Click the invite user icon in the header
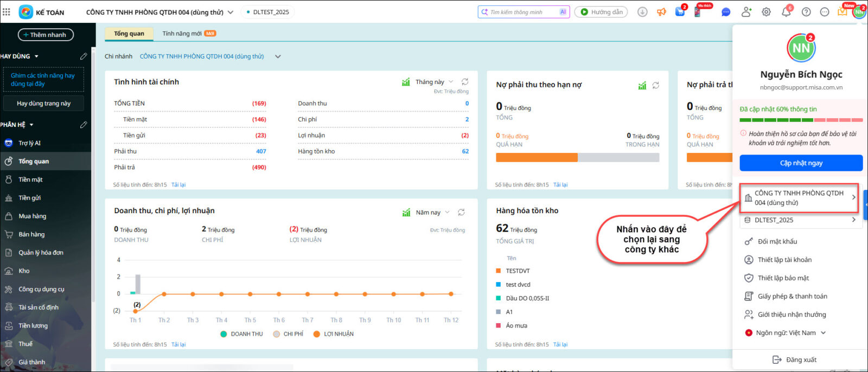This screenshot has width=868, height=372. click(746, 12)
